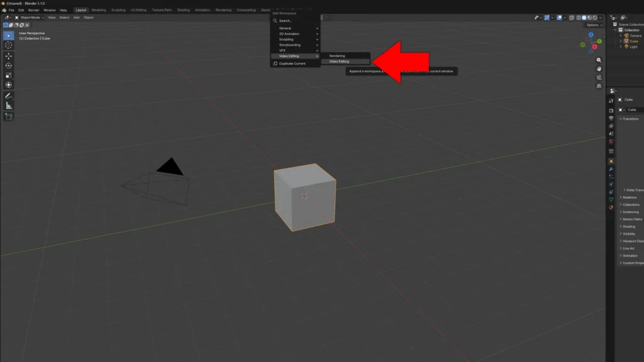Open the Object properties tab
The image size is (644, 362).
(x=611, y=162)
